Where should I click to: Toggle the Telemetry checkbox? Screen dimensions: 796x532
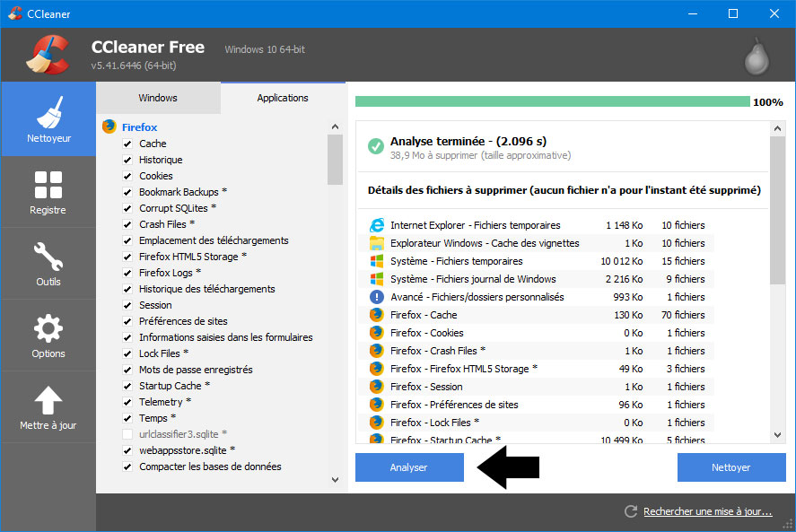pos(127,402)
